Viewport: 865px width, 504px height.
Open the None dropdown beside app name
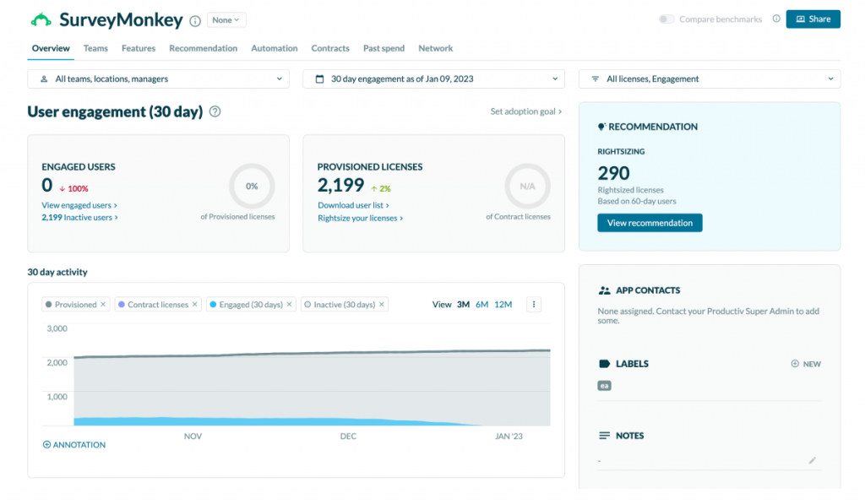point(226,19)
